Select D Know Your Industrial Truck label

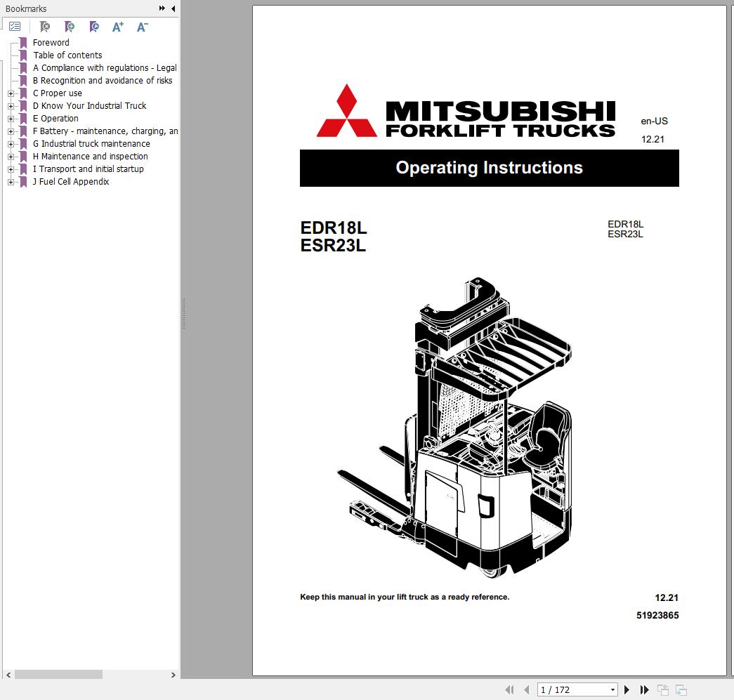tap(89, 106)
